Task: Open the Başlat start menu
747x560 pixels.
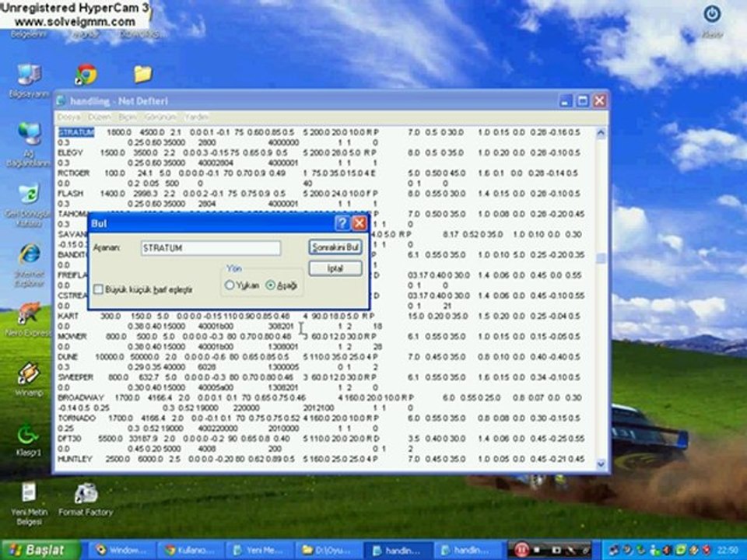Action: tap(41, 550)
